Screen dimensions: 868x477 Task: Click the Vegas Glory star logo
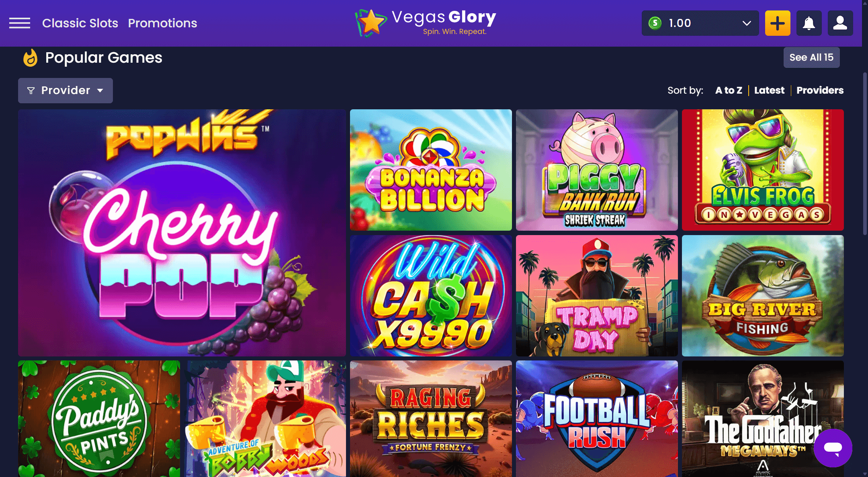pos(371,23)
